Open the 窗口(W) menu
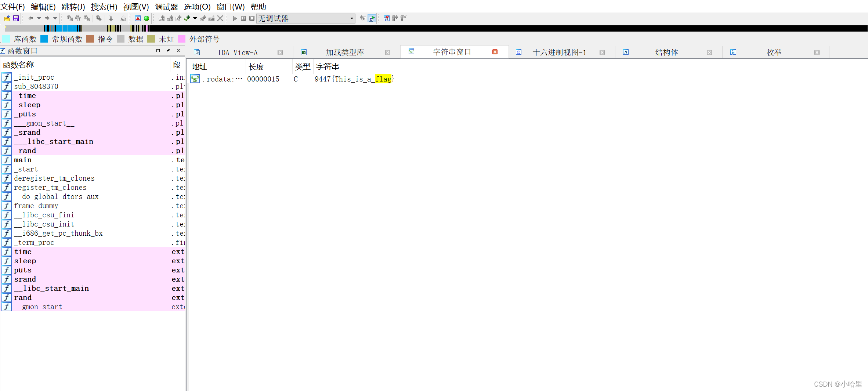Image resolution: width=868 pixels, height=391 pixels. point(231,7)
